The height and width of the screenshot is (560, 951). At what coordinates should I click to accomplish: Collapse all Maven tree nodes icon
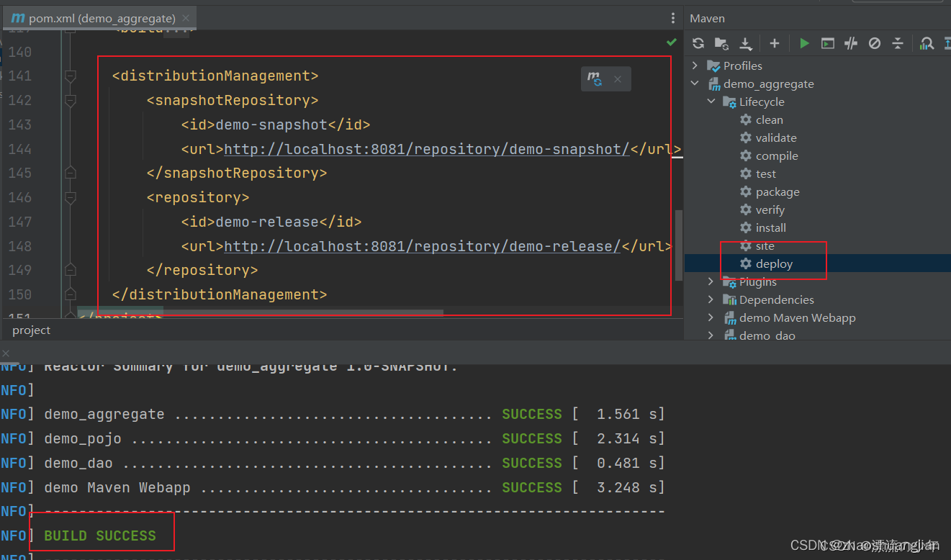(x=898, y=43)
